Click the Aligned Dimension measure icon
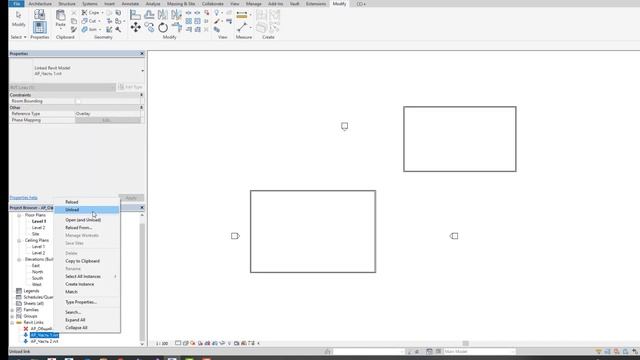Image resolution: width=640 pixels, height=360 pixels. click(x=242, y=15)
